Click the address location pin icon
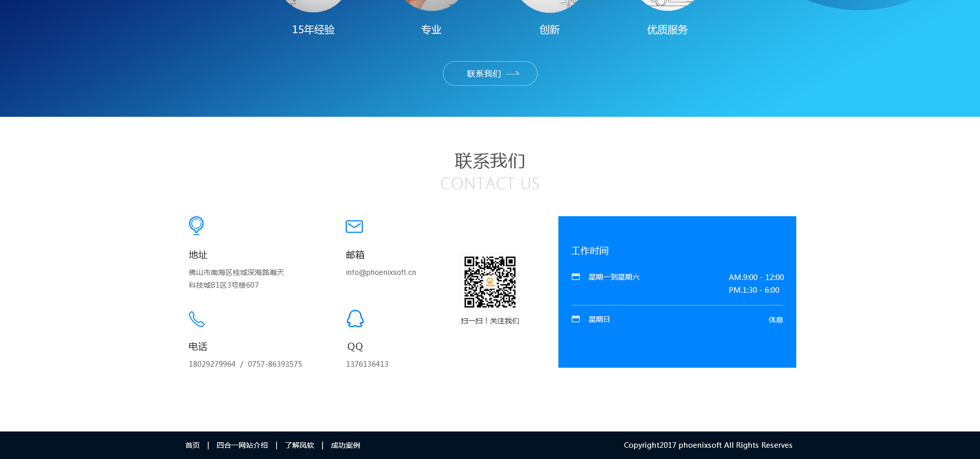980x459 pixels. point(196,225)
